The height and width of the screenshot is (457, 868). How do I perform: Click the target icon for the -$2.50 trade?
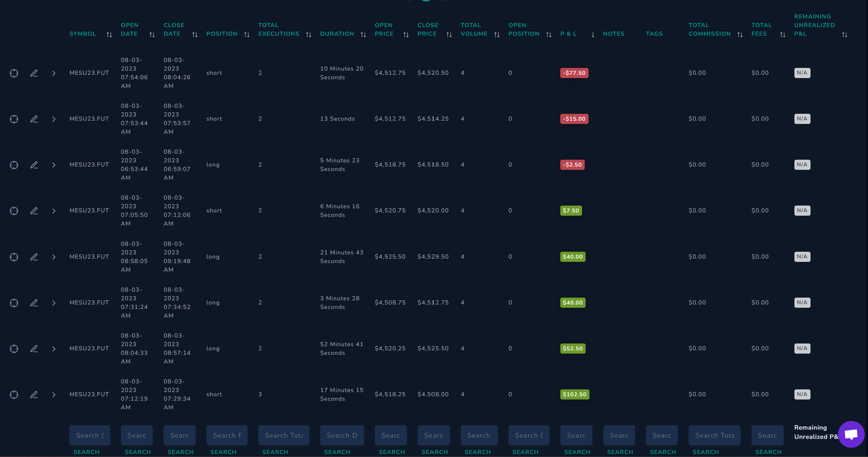14,165
